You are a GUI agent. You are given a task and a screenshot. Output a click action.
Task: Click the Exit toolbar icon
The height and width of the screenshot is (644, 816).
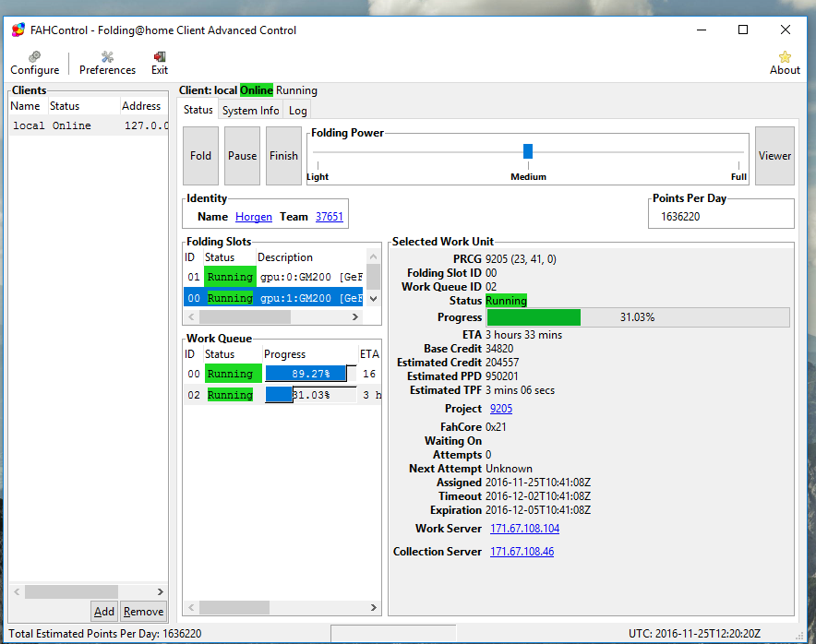click(160, 63)
